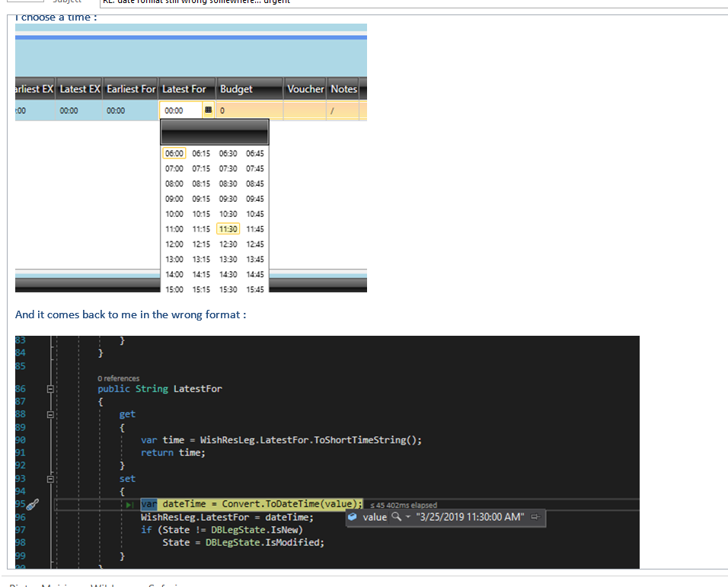This screenshot has width=728, height=587.
Task: Click 'State = DBLegState.IsModified;' on line 98
Action: (243, 542)
